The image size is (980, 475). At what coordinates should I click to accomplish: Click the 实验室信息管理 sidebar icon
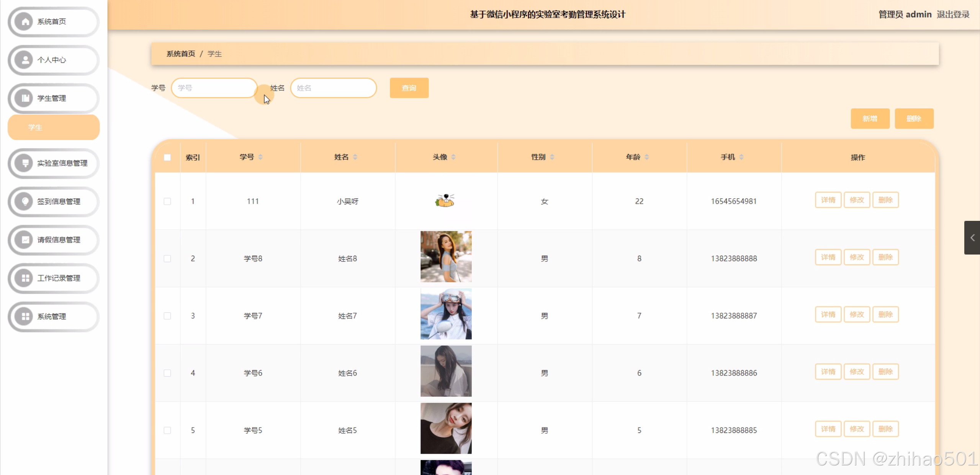25,163
